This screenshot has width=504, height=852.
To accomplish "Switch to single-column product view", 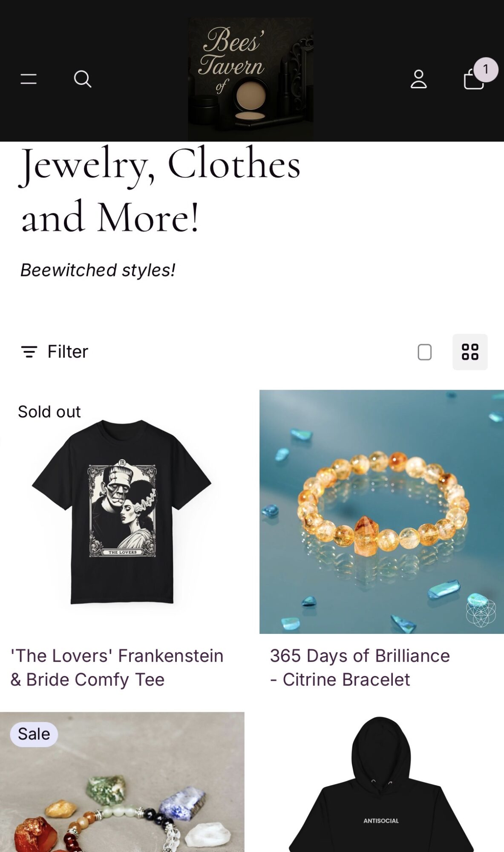I will tap(424, 352).
